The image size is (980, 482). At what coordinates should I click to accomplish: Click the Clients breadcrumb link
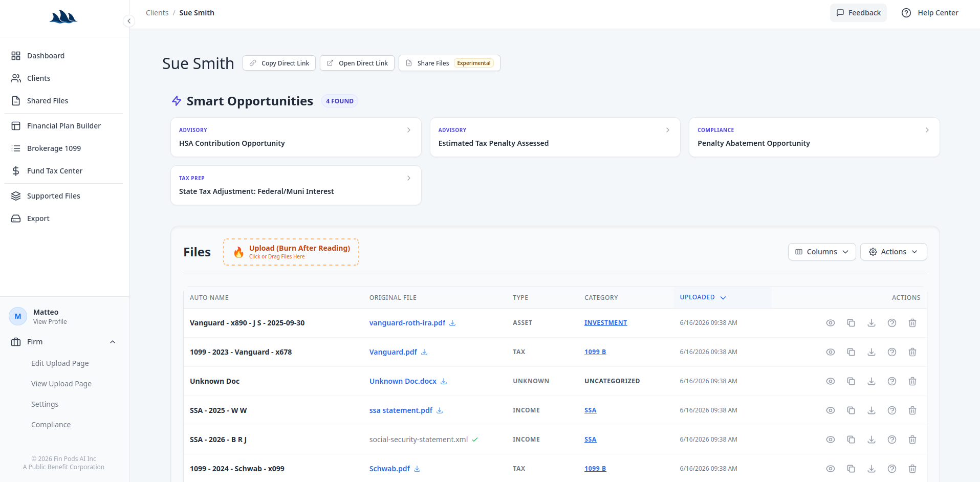point(157,13)
